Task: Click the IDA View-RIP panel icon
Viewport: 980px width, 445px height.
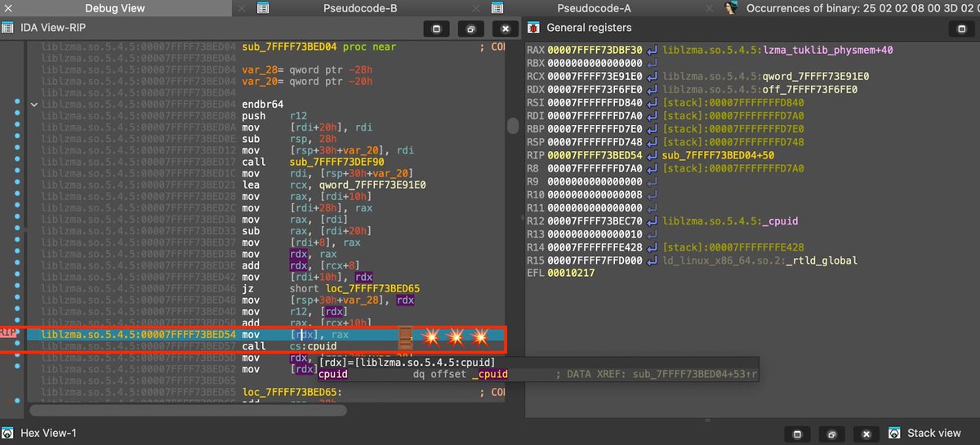Action: (7, 27)
